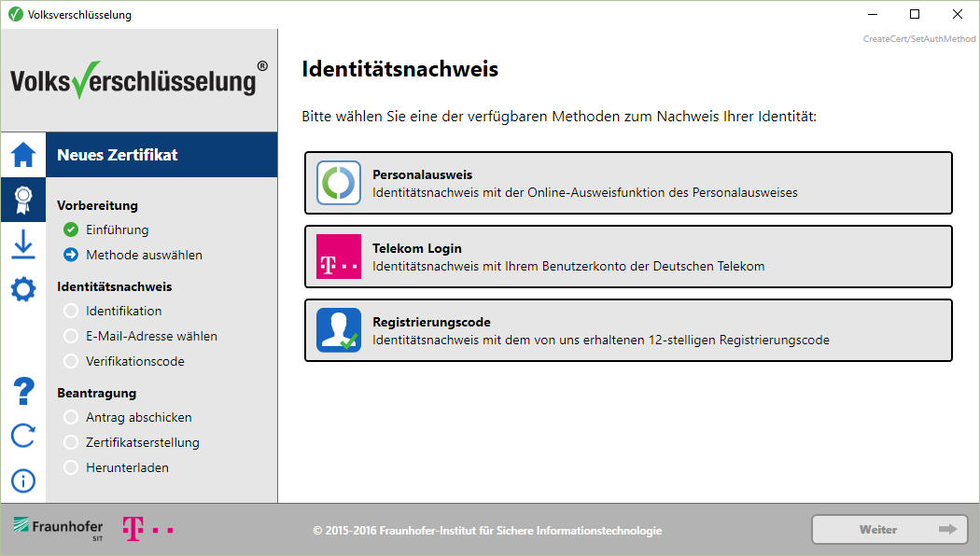The image size is (980, 556).
Task: Select the Methode auswählen step
Action: [144, 255]
